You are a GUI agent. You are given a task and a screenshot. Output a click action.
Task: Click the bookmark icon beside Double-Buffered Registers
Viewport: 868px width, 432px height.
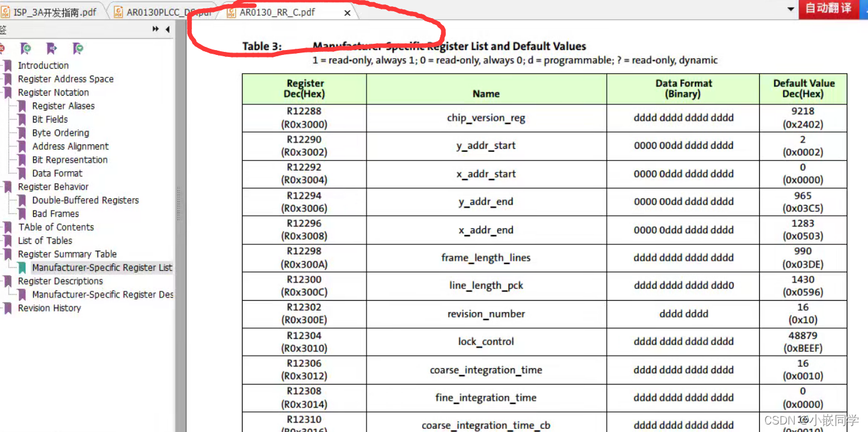[x=22, y=201]
